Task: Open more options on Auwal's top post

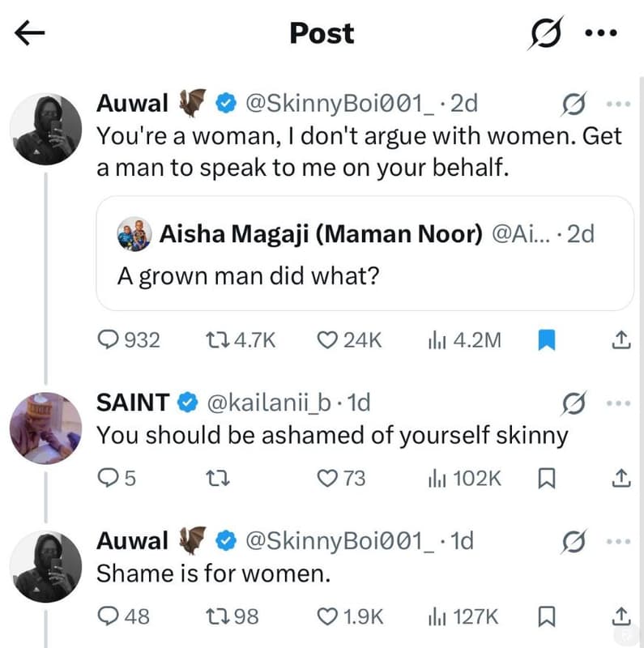Action: 618,103
